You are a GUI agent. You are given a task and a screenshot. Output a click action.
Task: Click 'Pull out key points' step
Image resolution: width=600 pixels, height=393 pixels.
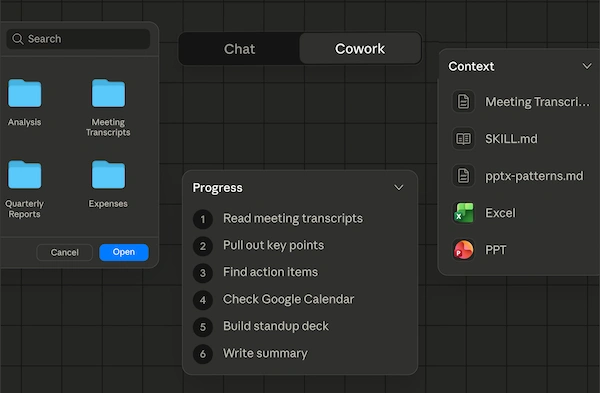point(273,245)
